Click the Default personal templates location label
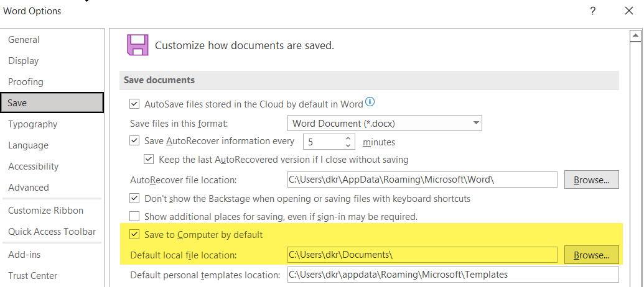 click(x=205, y=275)
